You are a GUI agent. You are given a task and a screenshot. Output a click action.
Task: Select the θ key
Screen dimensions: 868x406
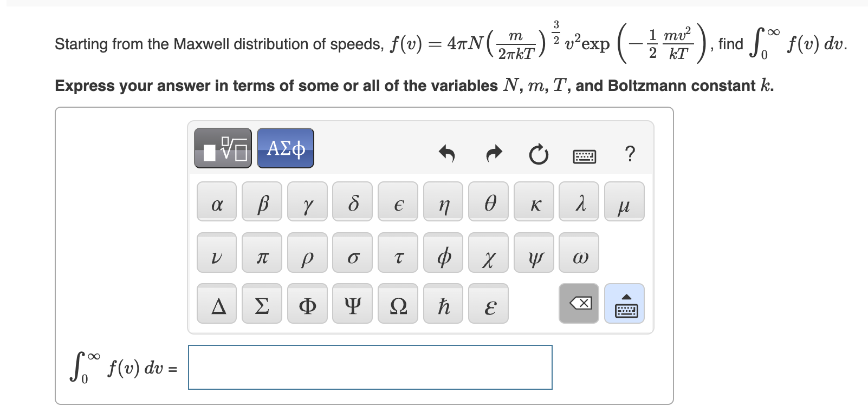click(x=489, y=202)
